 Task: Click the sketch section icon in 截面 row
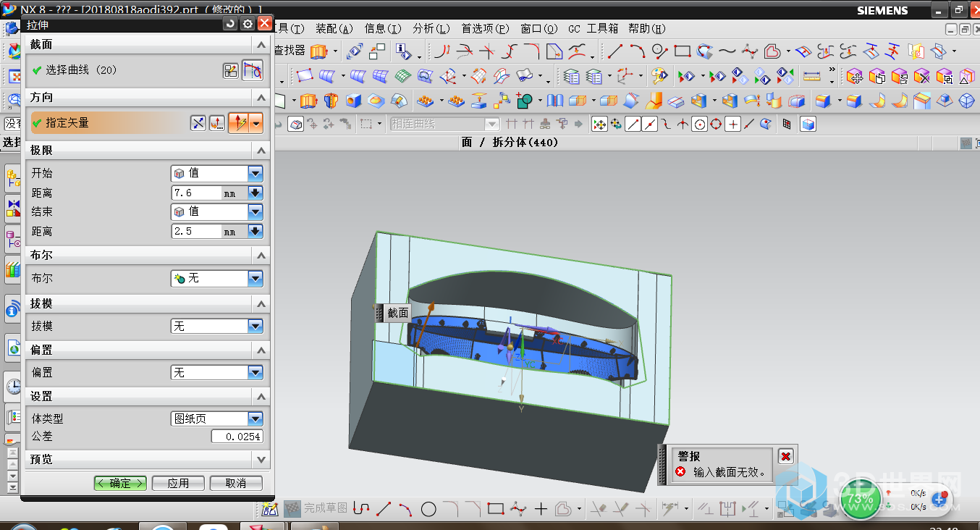pyautogui.click(x=231, y=70)
